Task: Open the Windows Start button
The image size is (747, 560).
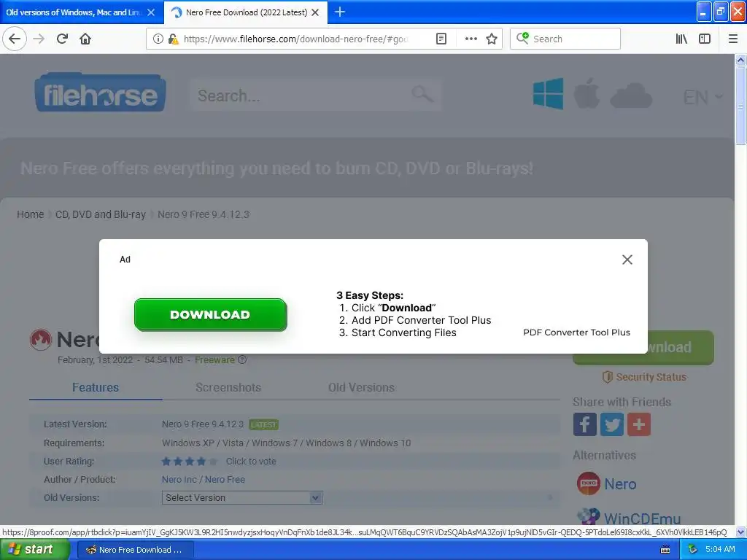Action: click(x=34, y=550)
